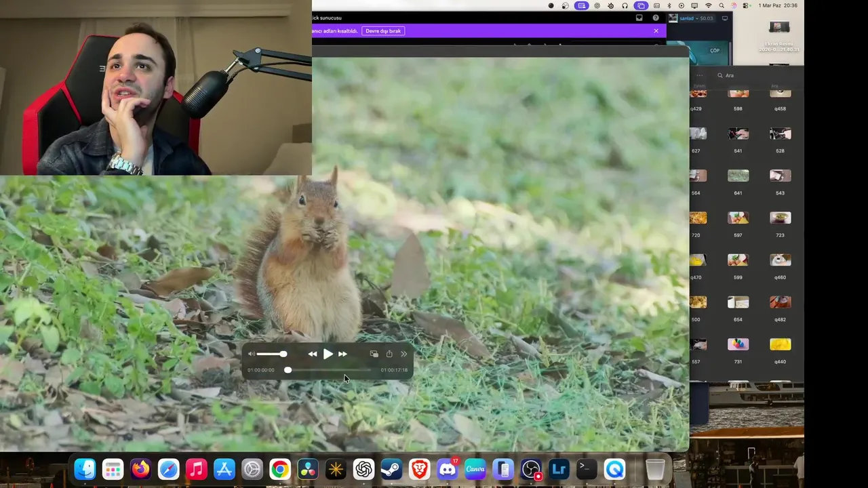The height and width of the screenshot is (488, 868).
Task: Open Steam from the Dock
Action: click(391, 469)
